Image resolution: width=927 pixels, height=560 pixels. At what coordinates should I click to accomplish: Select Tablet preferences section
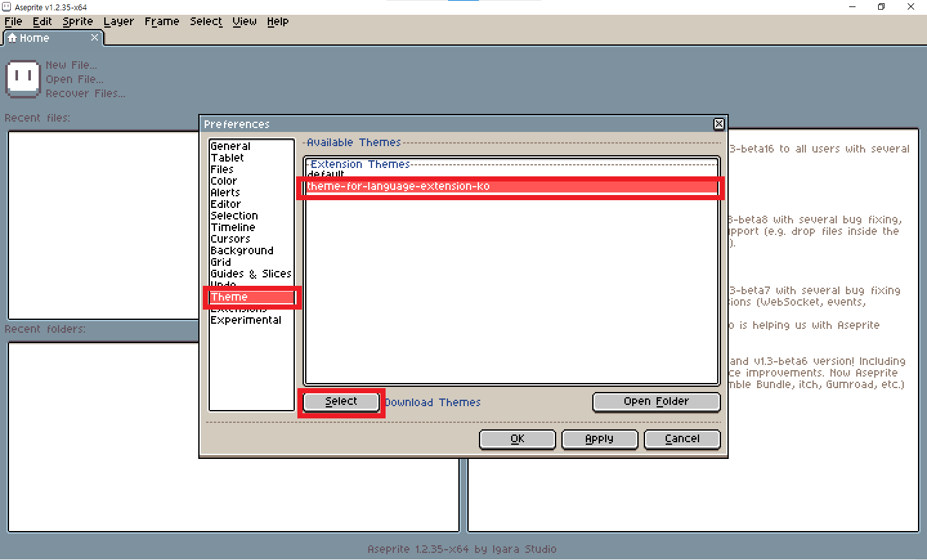(252, 158)
